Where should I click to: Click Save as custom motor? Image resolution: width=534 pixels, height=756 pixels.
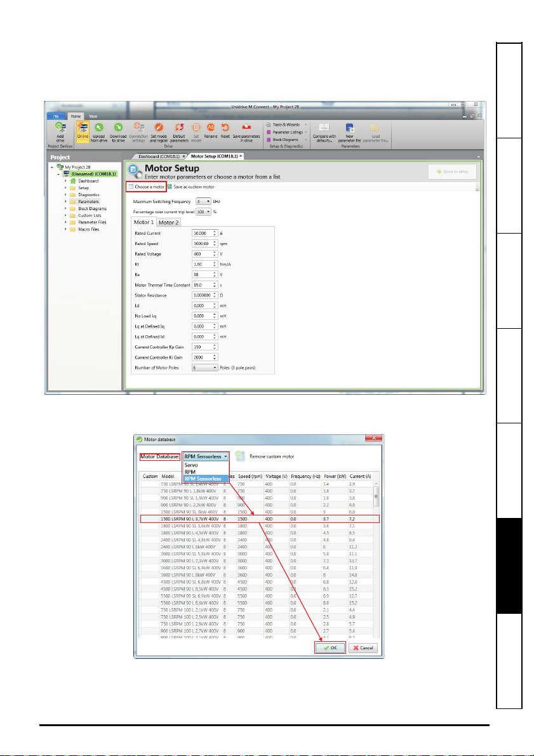pyautogui.click(x=191, y=187)
